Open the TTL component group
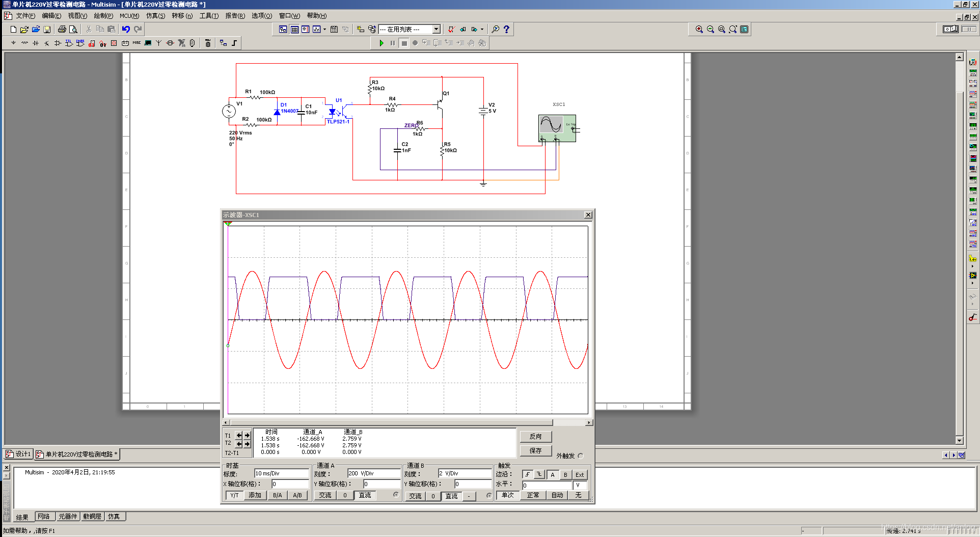Viewport: 980px width, 537px height. (69, 43)
